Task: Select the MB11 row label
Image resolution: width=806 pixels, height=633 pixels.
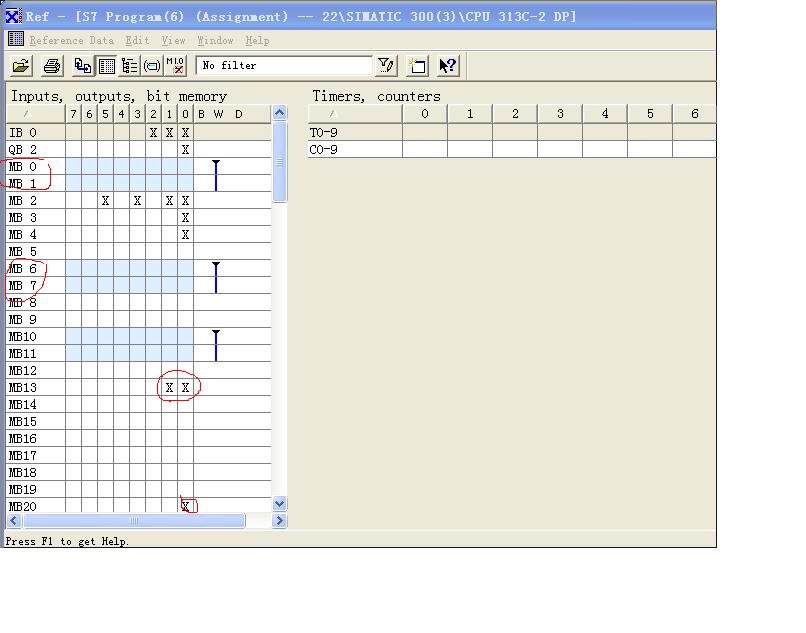Action: tap(23, 353)
